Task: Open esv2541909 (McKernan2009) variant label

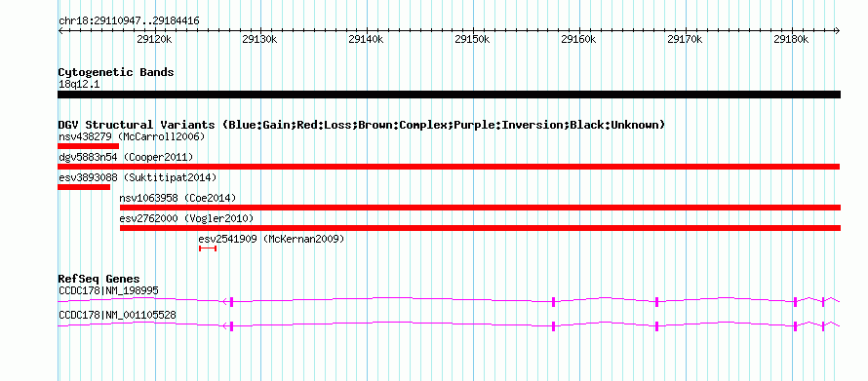Action: 271,240
